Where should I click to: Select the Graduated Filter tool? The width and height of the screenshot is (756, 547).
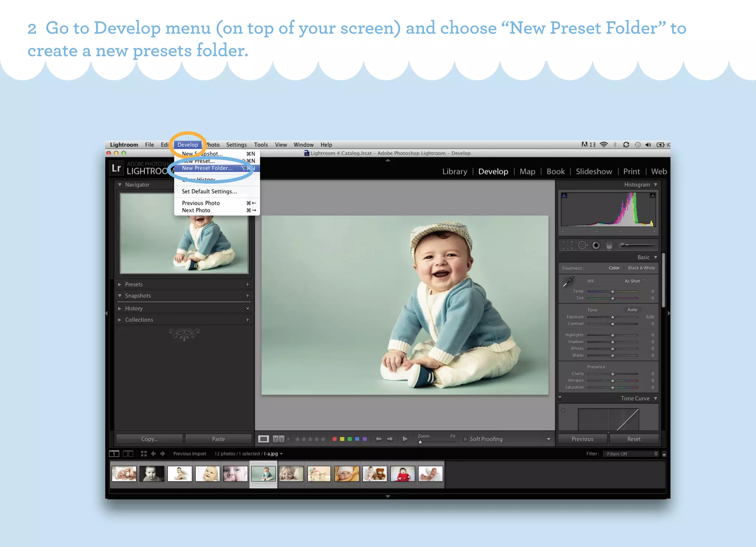(609, 245)
